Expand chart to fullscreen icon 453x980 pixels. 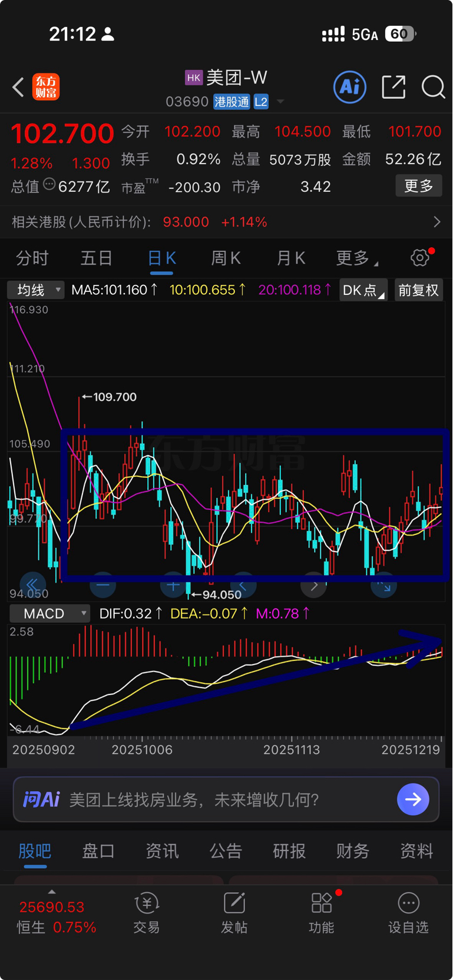(383, 585)
